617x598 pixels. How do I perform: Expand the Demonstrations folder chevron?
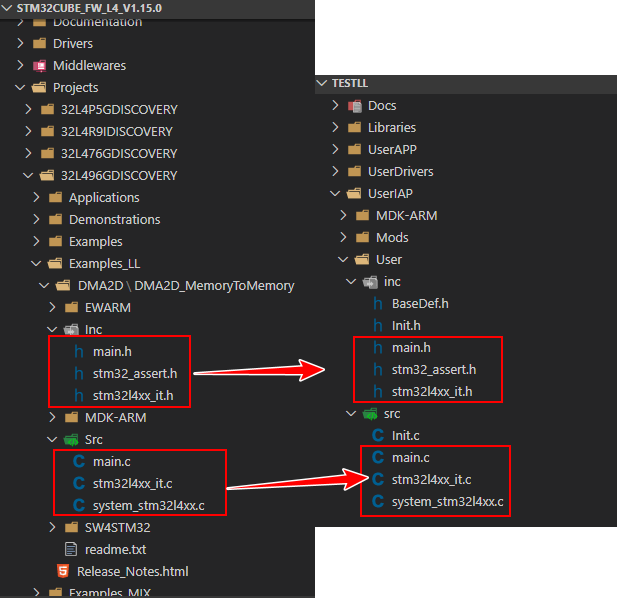click(37, 220)
